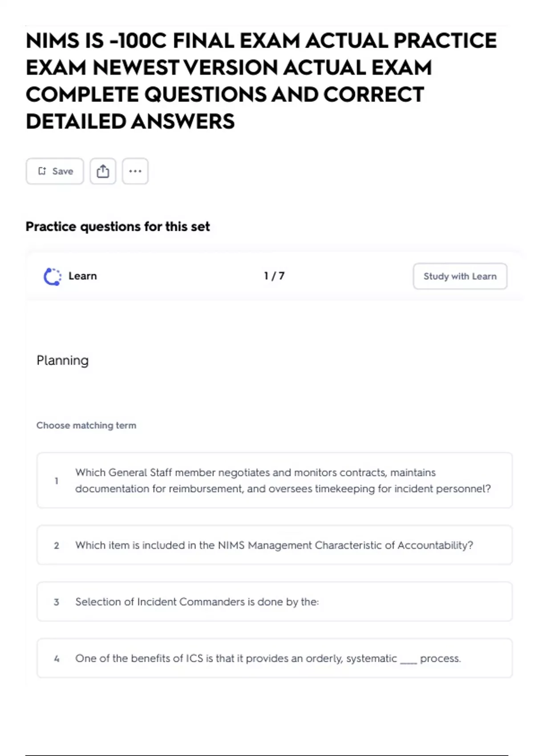The width and height of the screenshot is (534, 756).
Task: Pick the orderly, systematic process answer
Action: (x=268, y=658)
